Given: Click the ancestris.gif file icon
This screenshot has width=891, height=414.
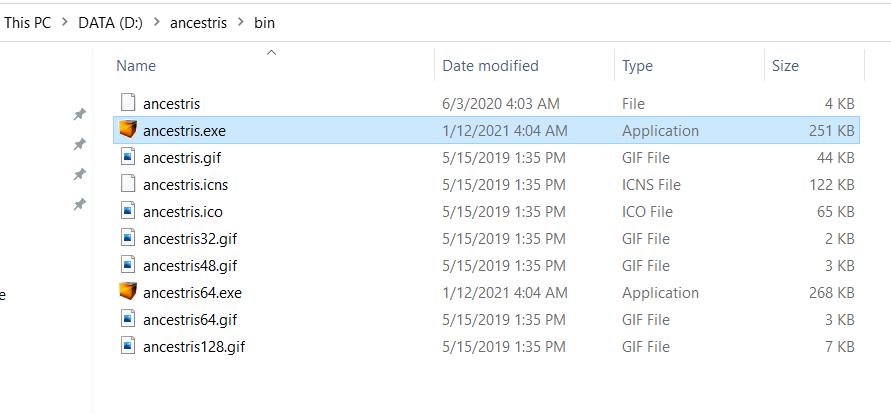Looking at the screenshot, I should (128, 157).
